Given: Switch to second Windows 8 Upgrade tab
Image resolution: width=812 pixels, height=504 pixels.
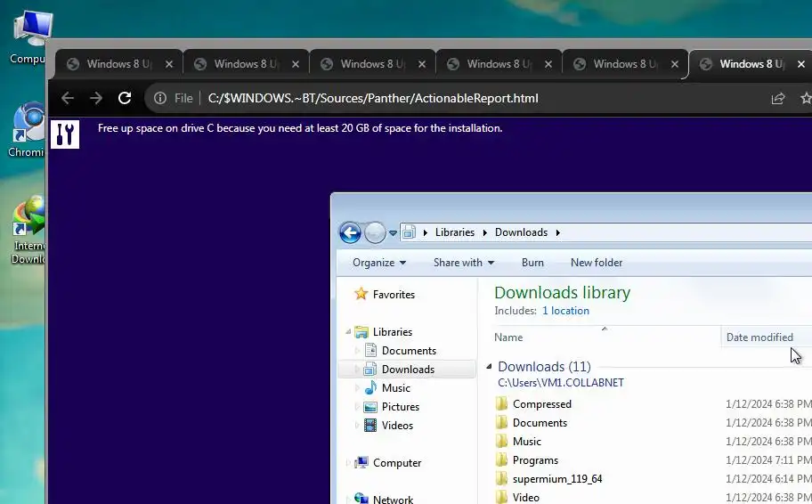Looking at the screenshot, I should [246, 64].
